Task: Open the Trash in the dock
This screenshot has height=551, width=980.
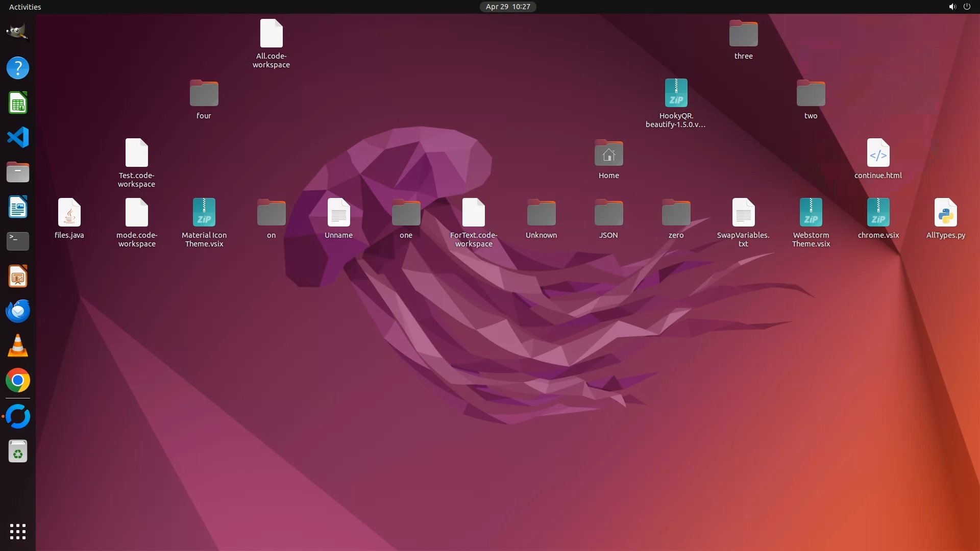Action: coord(18,452)
